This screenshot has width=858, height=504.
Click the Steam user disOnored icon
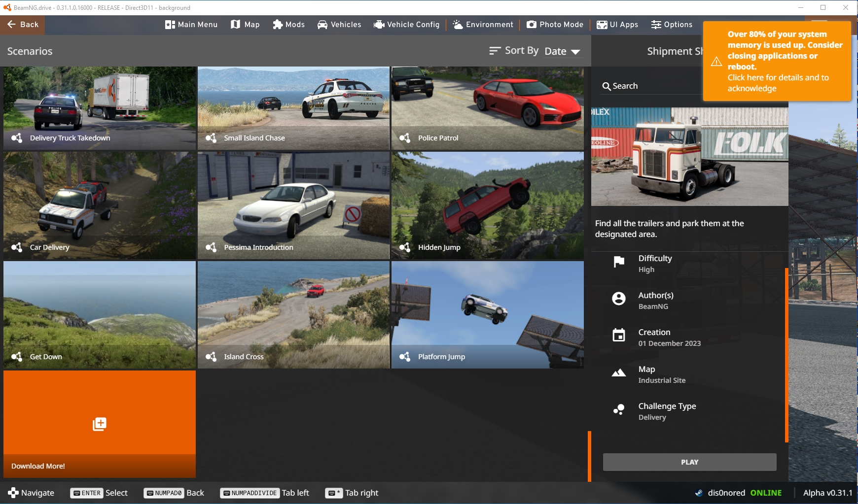pyautogui.click(x=699, y=493)
